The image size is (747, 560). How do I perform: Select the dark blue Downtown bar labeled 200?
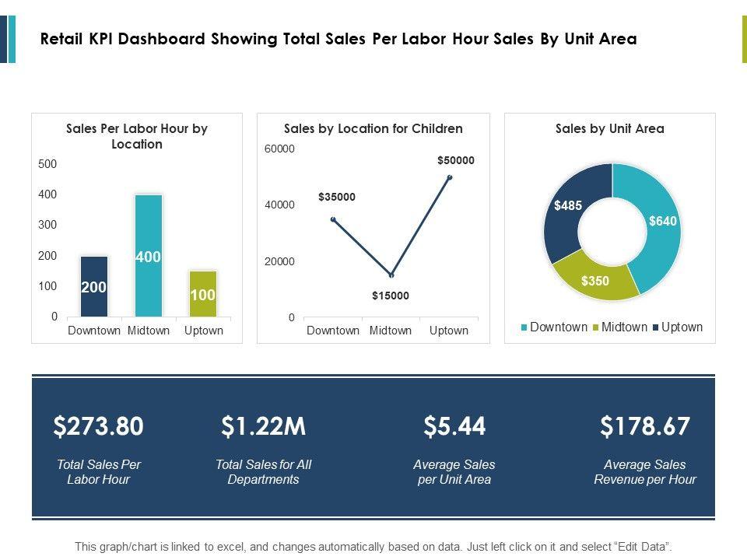[94, 286]
